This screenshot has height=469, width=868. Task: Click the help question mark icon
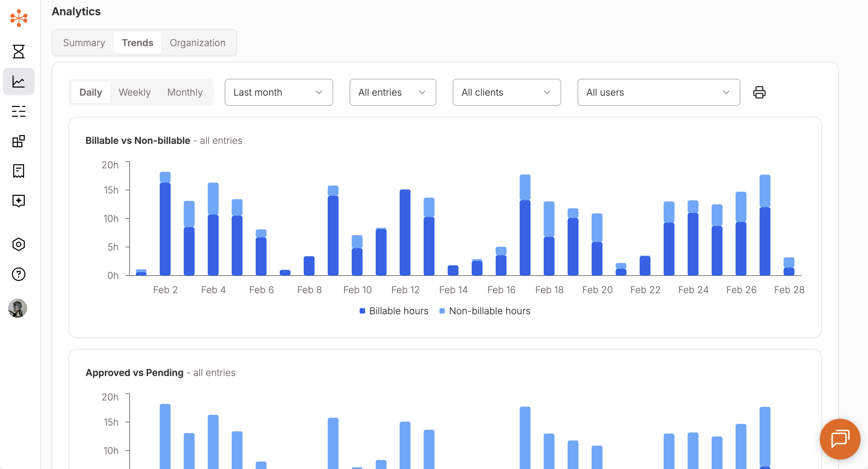coord(19,274)
